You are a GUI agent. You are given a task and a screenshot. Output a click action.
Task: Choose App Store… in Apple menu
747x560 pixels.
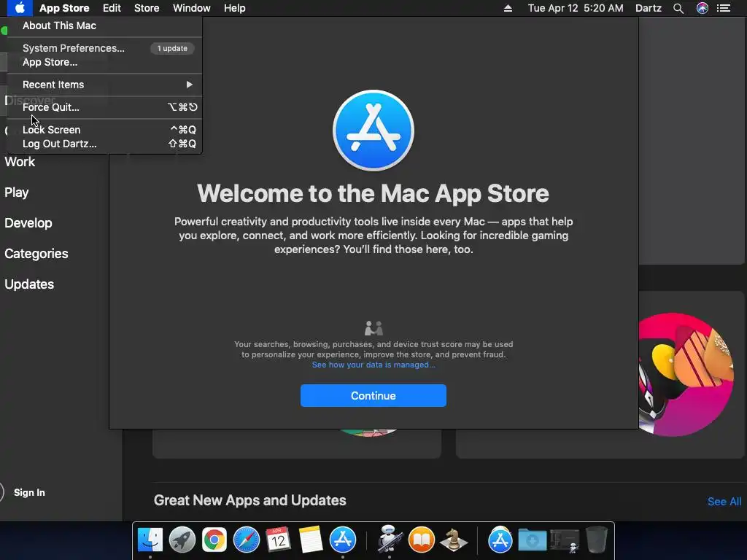tap(105, 63)
